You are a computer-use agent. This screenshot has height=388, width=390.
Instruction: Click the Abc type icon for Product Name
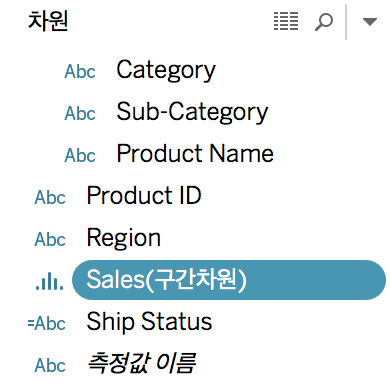tap(80, 156)
